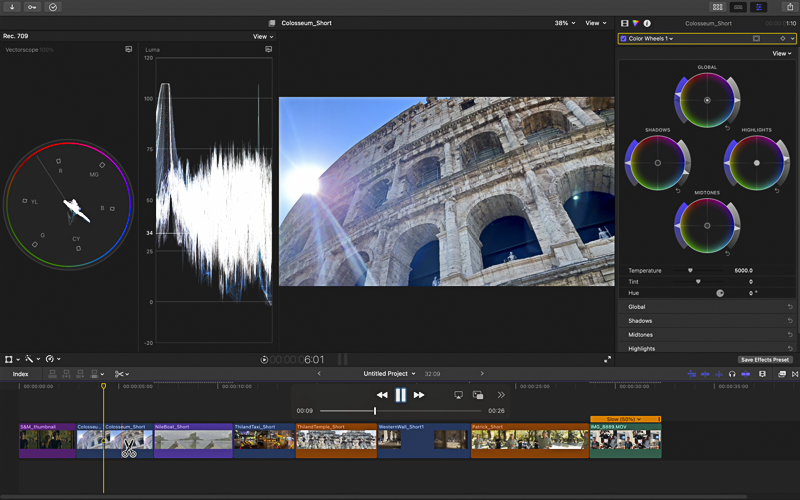The height and width of the screenshot is (500, 800).
Task: Click the Share export icon
Action: [791, 7]
